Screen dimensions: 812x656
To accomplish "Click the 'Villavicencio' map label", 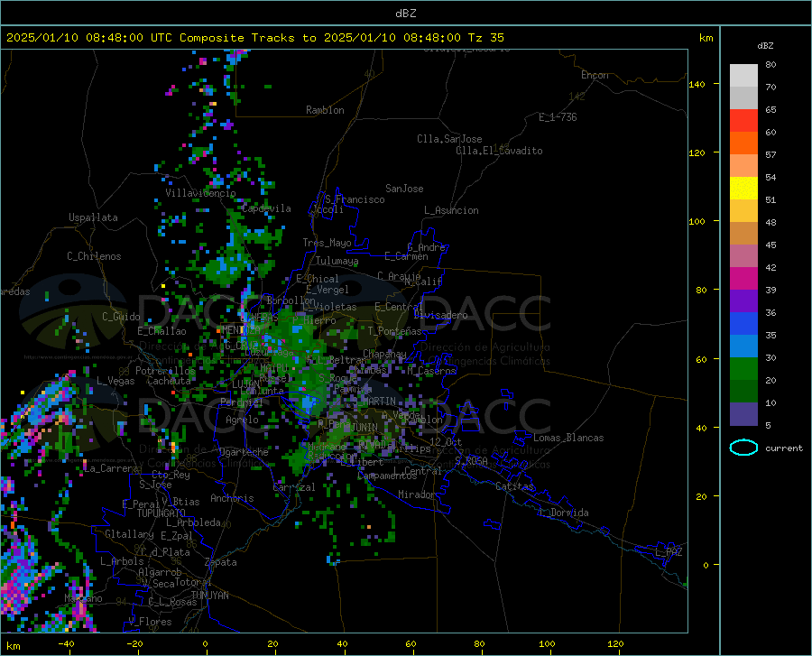I will point(200,193).
